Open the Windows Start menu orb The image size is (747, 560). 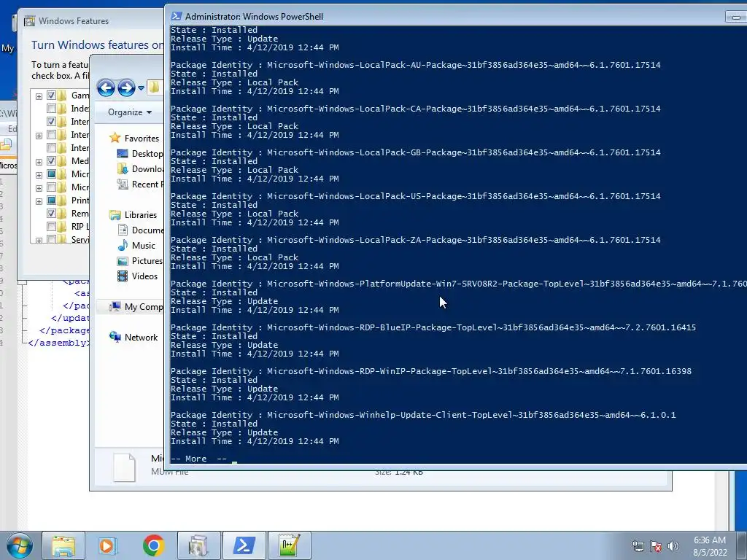pos(19,545)
